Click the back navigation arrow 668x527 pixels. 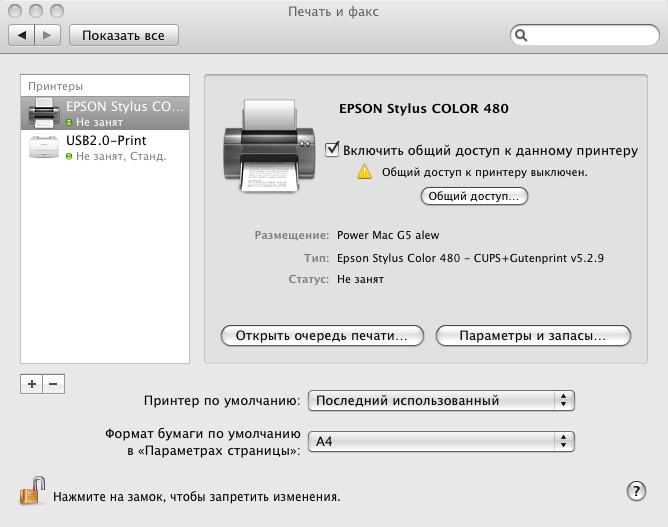[x=22, y=35]
